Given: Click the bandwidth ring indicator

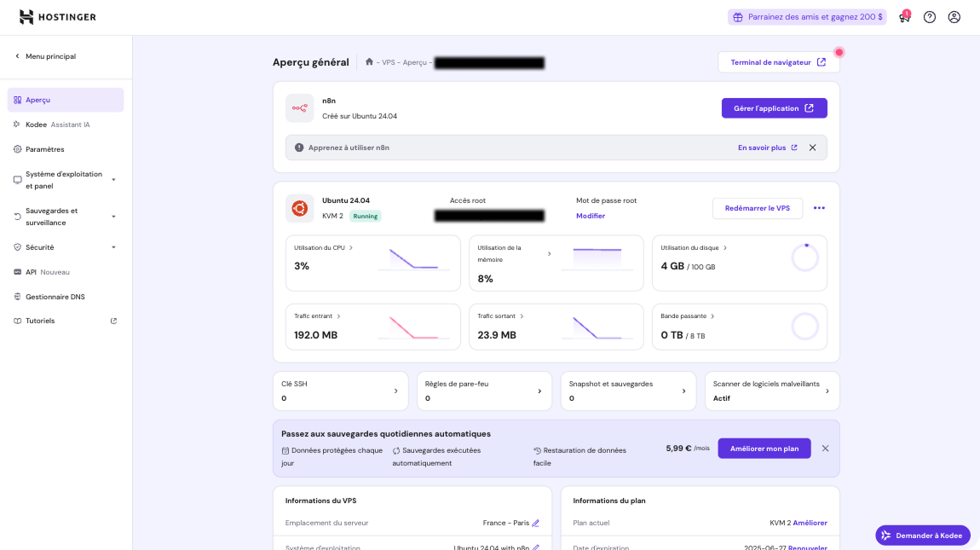Looking at the screenshot, I should point(804,327).
